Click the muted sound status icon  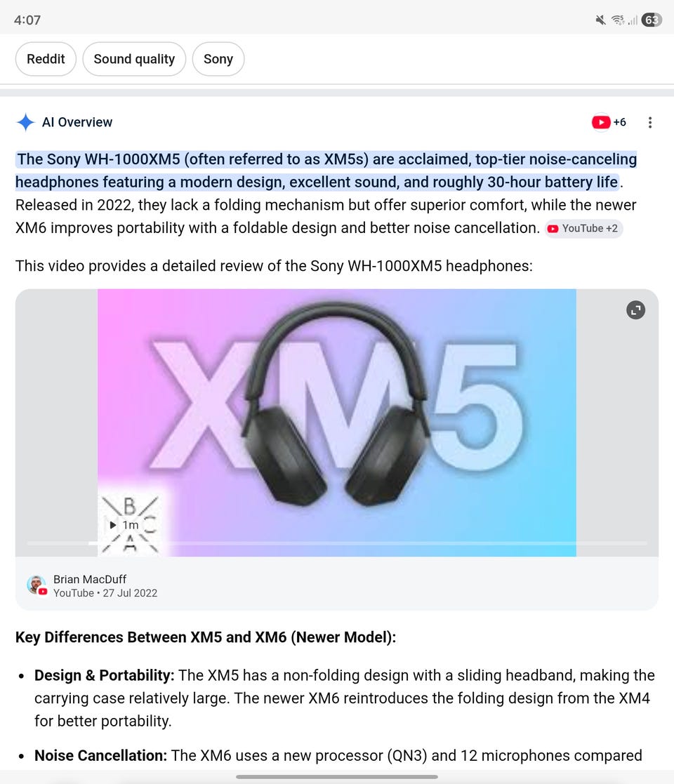(600, 20)
